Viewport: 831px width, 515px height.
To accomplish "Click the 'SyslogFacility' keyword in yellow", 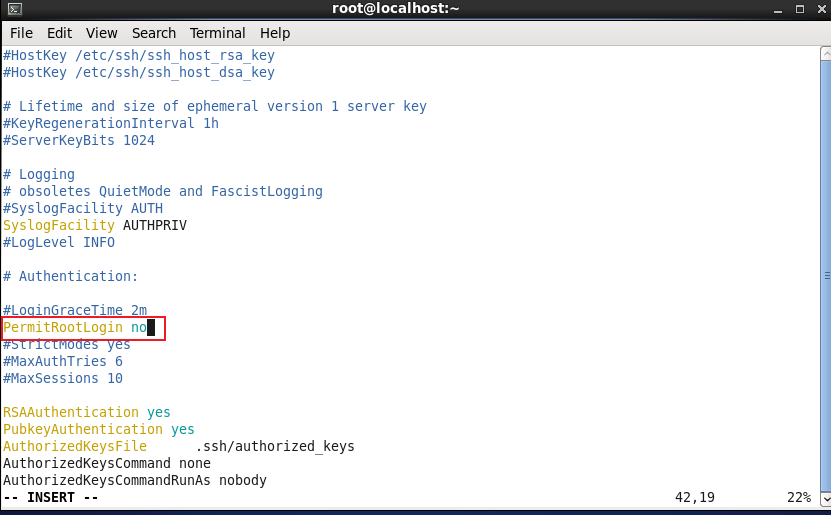I will [59, 225].
